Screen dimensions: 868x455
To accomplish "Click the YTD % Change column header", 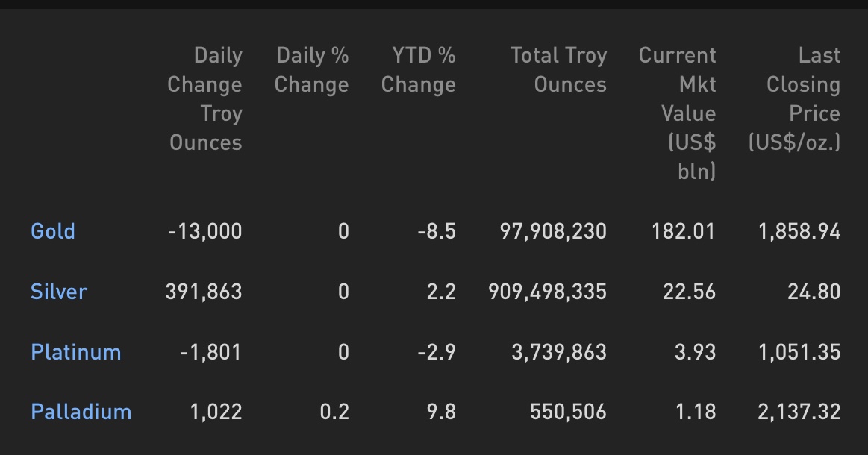I will point(419,70).
